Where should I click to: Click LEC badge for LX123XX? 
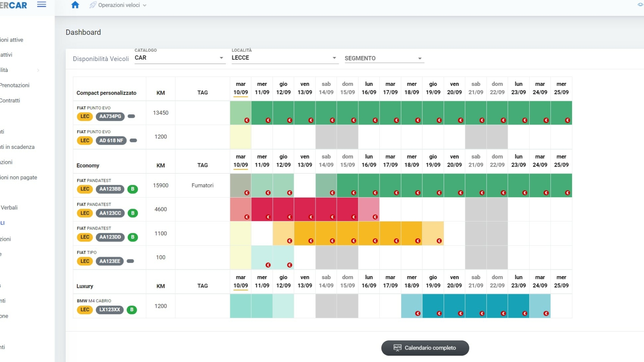click(85, 310)
